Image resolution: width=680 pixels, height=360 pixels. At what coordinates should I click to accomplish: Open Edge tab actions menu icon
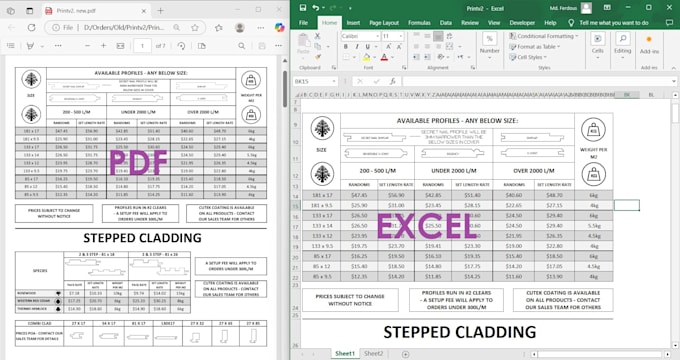pyautogui.click(x=29, y=10)
